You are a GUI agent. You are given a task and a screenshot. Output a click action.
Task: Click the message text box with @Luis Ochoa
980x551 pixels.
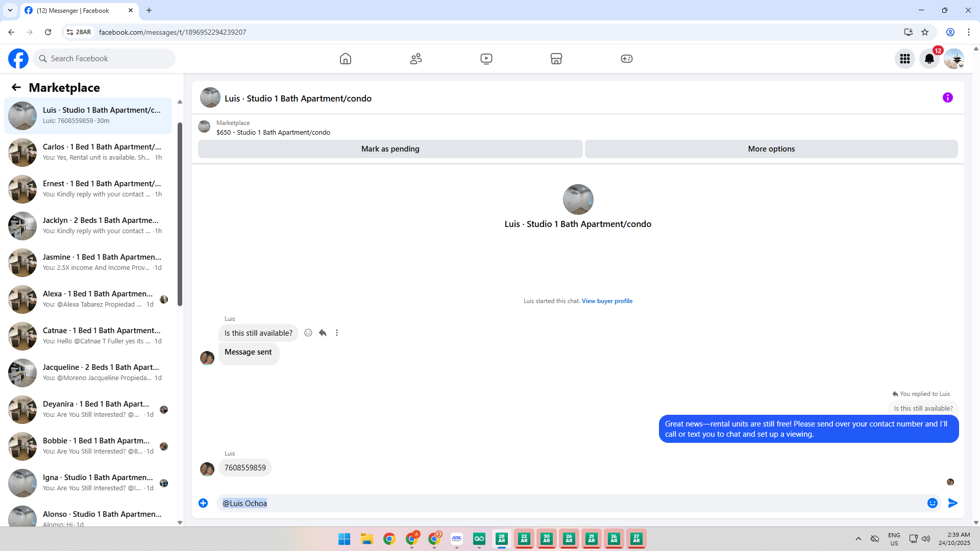click(x=572, y=503)
